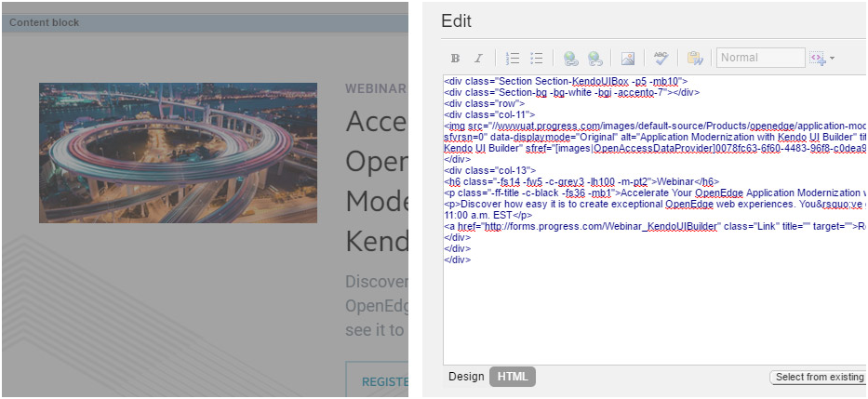
Task: Expand the code snippet dropdown arrow
Action: 832,59
